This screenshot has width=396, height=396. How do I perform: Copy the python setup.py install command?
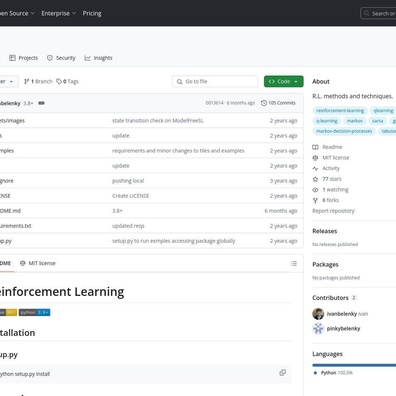(x=283, y=373)
